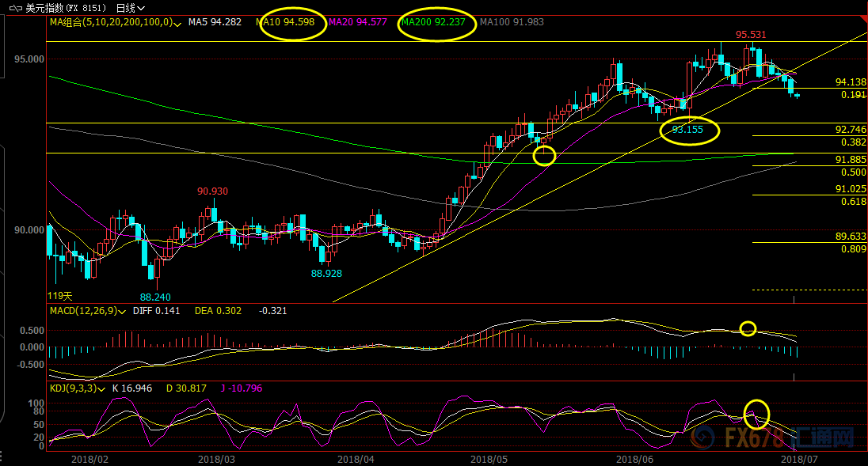Click the gray MA100 91.983 legend

pos(512,22)
